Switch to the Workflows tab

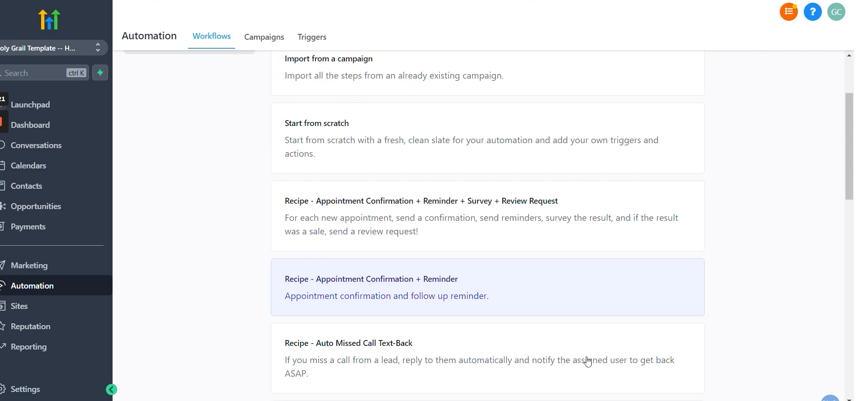(212, 37)
